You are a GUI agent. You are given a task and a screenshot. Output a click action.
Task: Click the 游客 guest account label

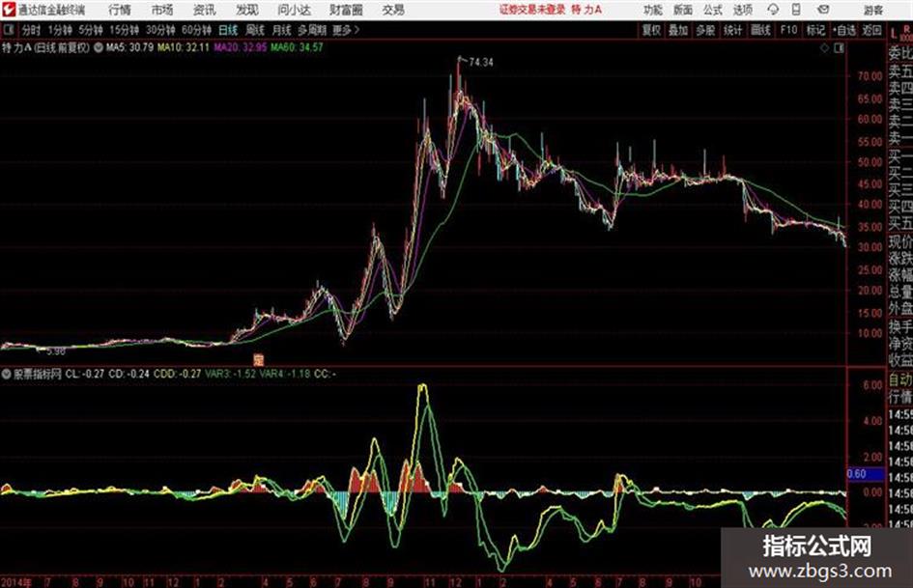pos(873,10)
